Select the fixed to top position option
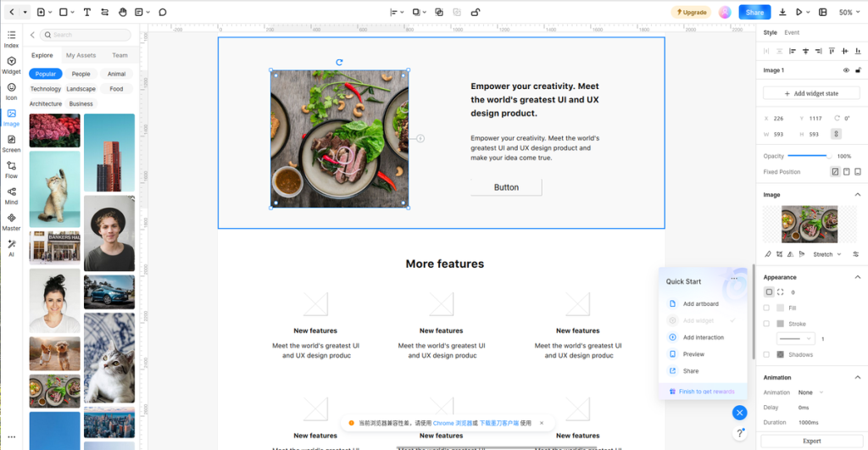The width and height of the screenshot is (868, 450). (847, 171)
